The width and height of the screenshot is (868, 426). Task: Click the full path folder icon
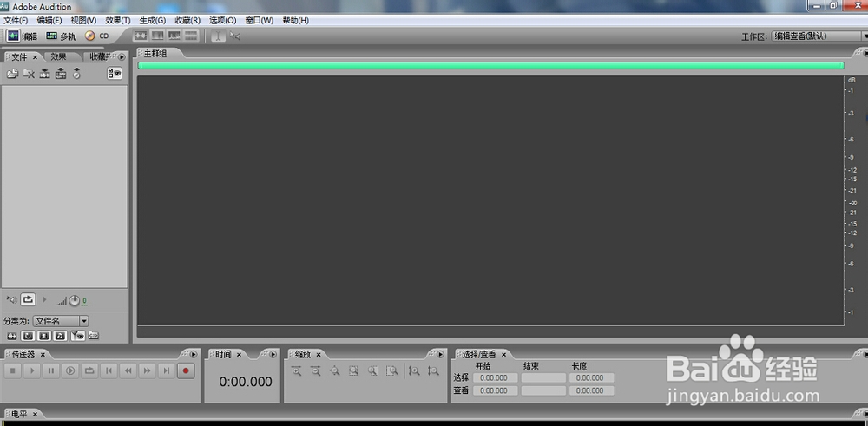94,335
